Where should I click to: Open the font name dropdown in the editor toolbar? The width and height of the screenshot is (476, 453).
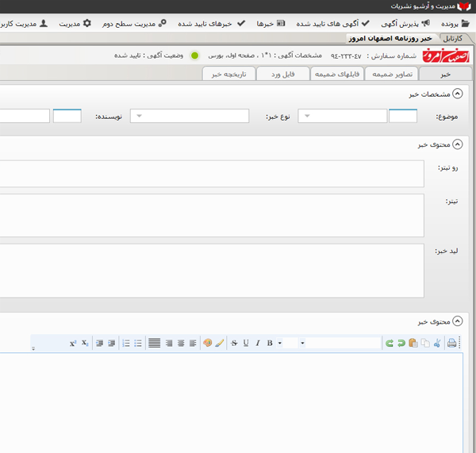coord(303,343)
